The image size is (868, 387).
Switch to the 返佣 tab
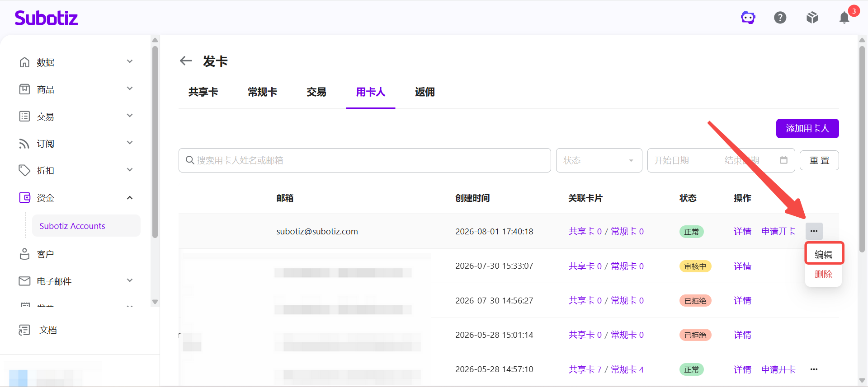click(x=425, y=92)
